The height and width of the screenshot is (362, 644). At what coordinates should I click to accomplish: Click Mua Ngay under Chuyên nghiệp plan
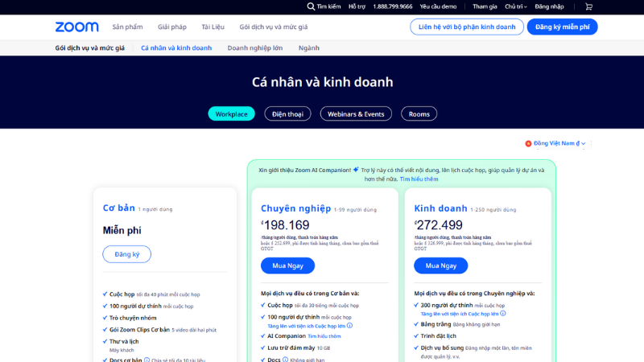coord(287,265)
